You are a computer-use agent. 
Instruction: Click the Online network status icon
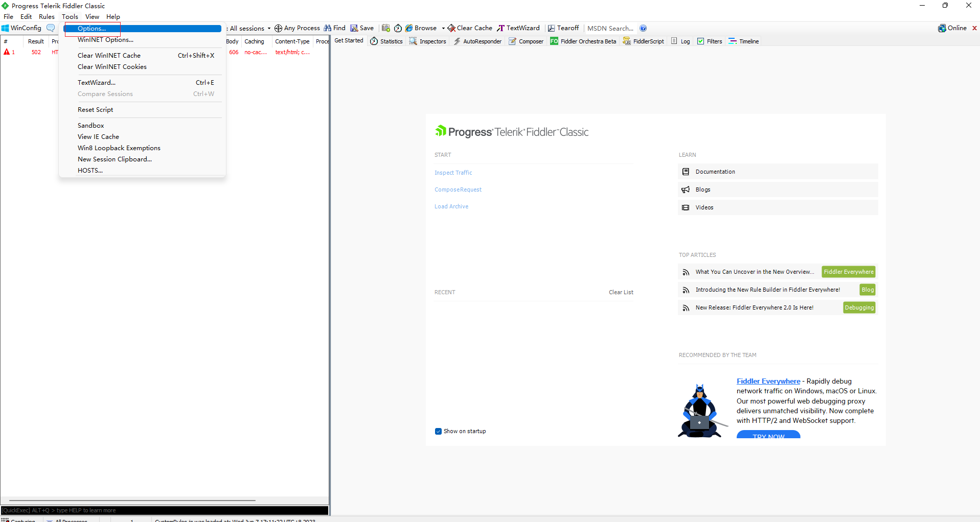point(942,28)
